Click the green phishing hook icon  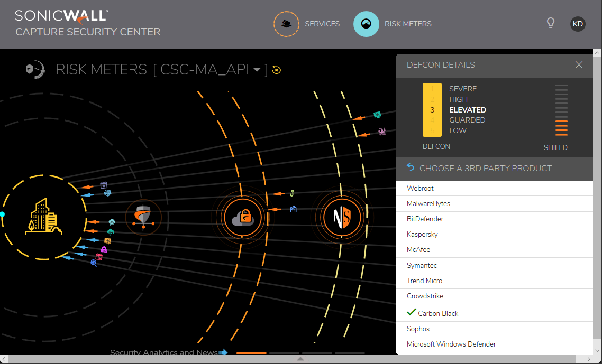pos(292,193)
